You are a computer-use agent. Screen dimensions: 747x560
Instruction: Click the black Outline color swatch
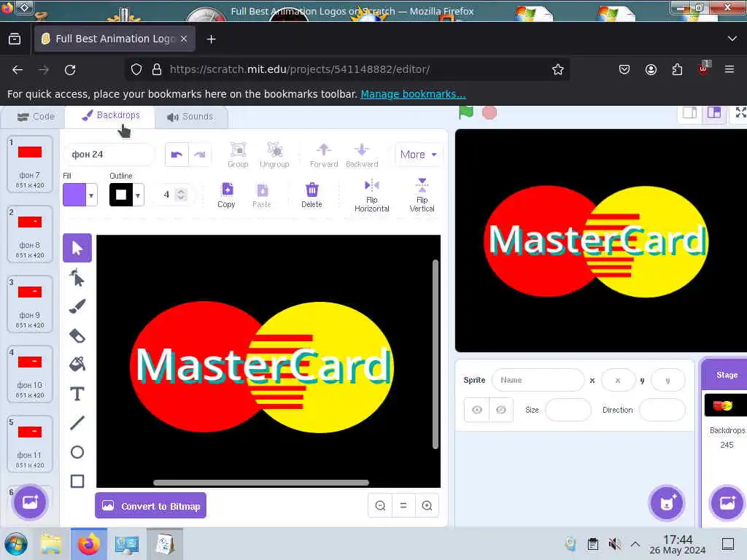121,195
